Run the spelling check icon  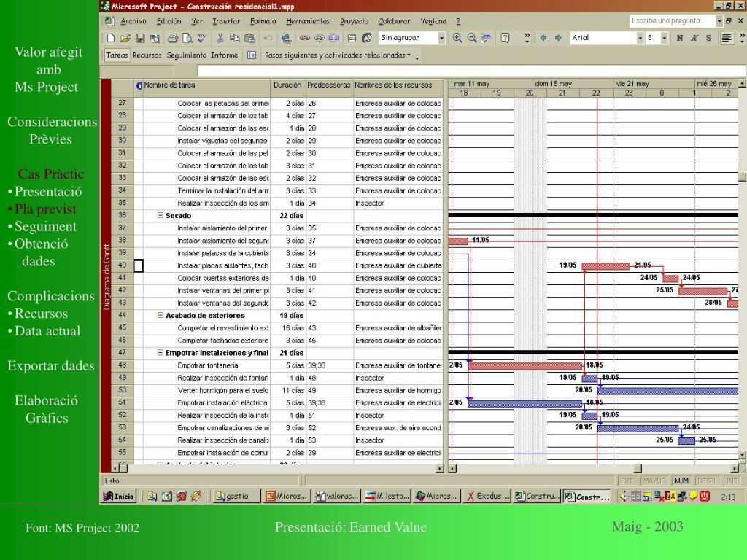[202, 38]
